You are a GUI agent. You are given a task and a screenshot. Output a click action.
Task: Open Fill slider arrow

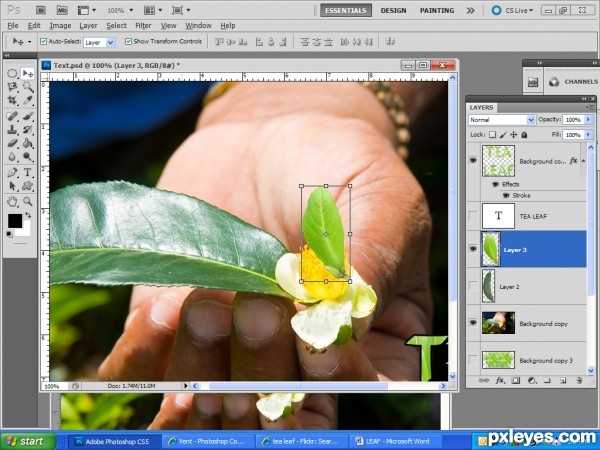pos(588,135)
